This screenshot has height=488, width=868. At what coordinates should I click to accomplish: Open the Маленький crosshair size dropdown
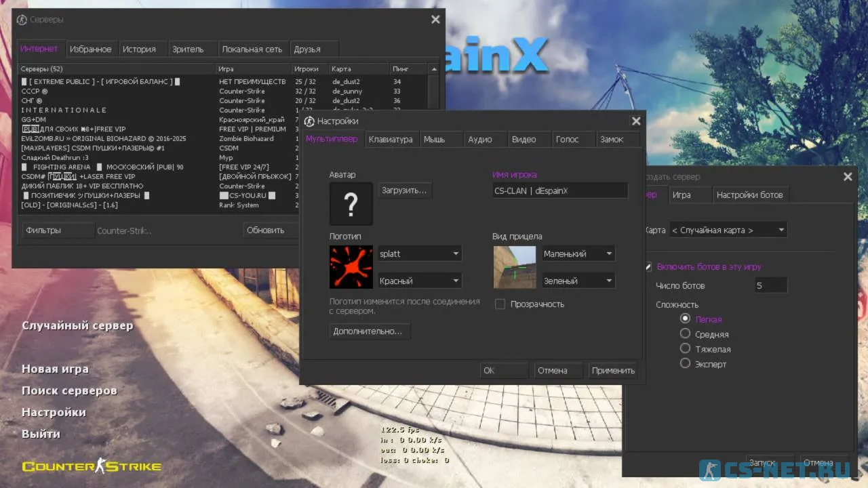tap(578, 253)
